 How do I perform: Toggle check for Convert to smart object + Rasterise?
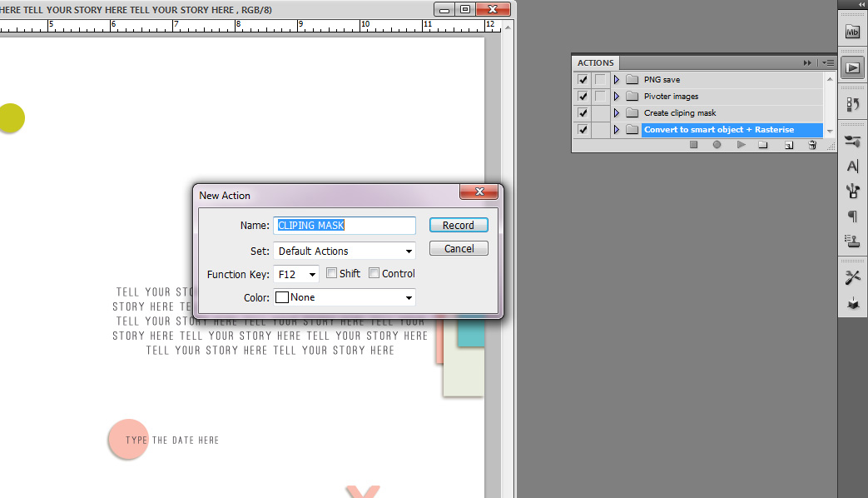pyautogui.click(x=583, y=130)
